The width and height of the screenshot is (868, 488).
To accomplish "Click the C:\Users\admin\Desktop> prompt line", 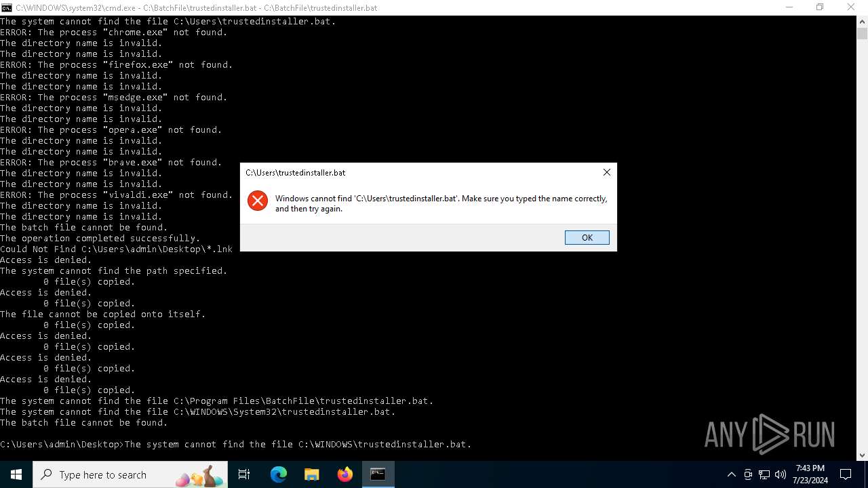I will click(236, 444).
